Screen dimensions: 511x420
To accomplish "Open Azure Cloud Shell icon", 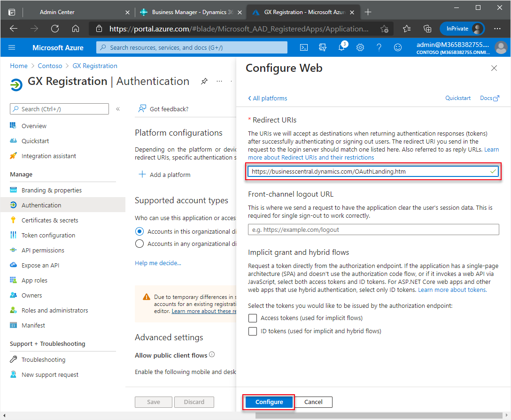I will [x=304, y=47].
